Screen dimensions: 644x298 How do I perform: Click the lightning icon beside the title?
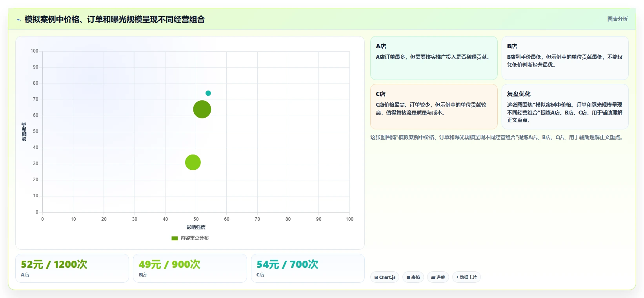pyautogui.click(x=18, y=20)
